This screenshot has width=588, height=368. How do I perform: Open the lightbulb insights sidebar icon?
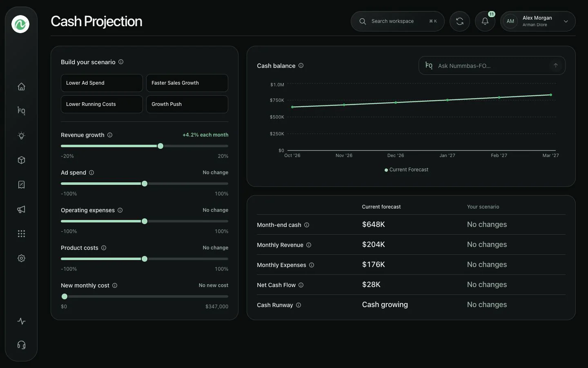coord(21,136)
